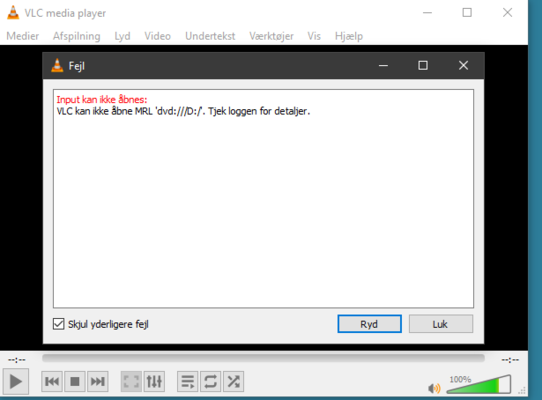Toggle shuffle random playback
Viewport: 542px width, 400px height.
(234, 381)
